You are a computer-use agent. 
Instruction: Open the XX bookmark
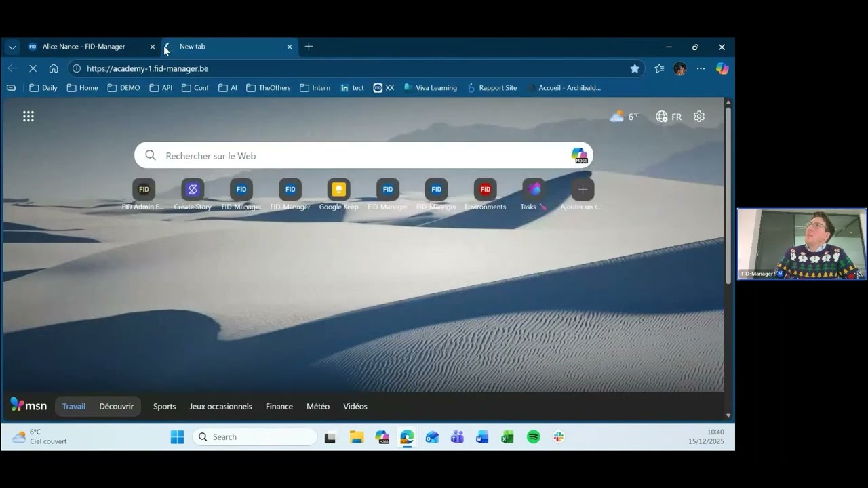pyautogui.click(x=384, y=87)
